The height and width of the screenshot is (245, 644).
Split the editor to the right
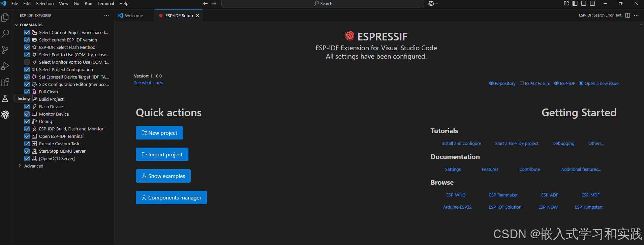[627, 16]
